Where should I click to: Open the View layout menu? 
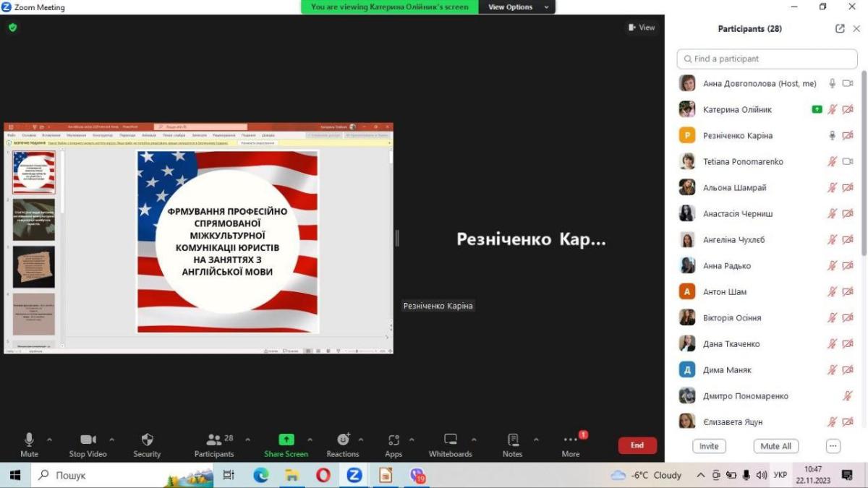click(x=642, y=27)
